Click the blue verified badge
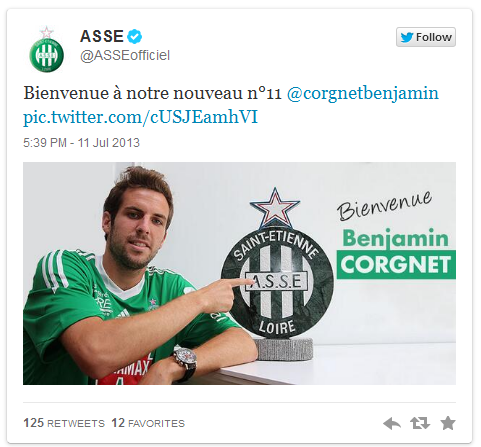Screen dimensions: 481x447 (135, 37)
